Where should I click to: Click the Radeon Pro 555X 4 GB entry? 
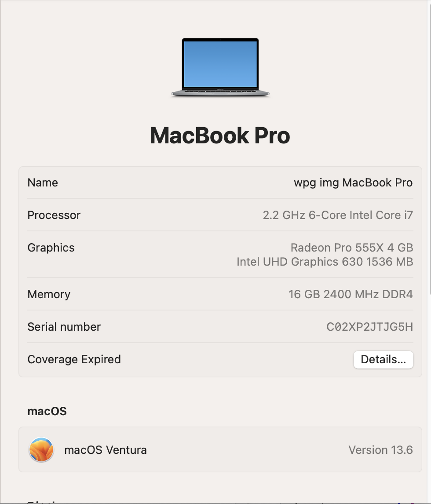tap(351, 248)
